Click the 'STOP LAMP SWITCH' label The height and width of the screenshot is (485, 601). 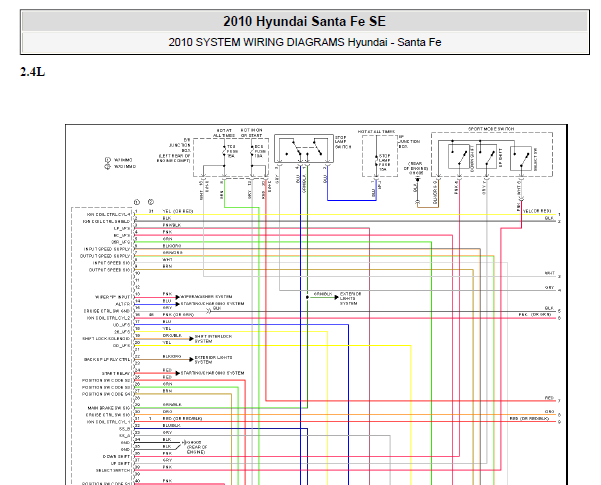coord(342,142)
